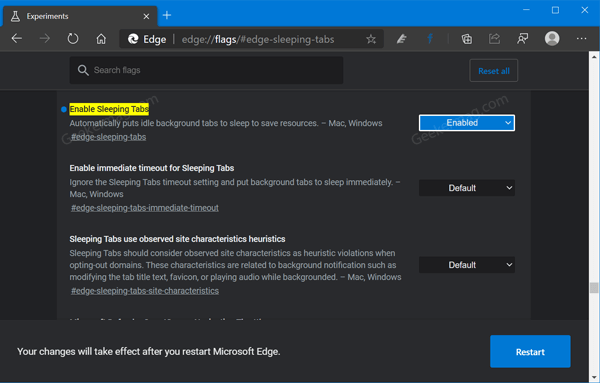Screen dimensions: 600x383
Task: Click the highlighted Enable Sleeping Tabs title
Action: pyautogui.click(x=109, y=109)
